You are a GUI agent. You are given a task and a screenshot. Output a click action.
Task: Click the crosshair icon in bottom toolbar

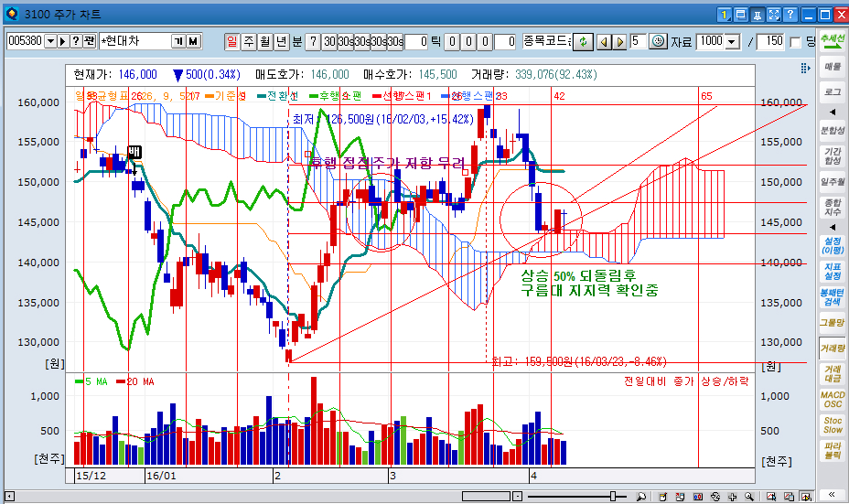pyautogui.click(x=731, y=496)
